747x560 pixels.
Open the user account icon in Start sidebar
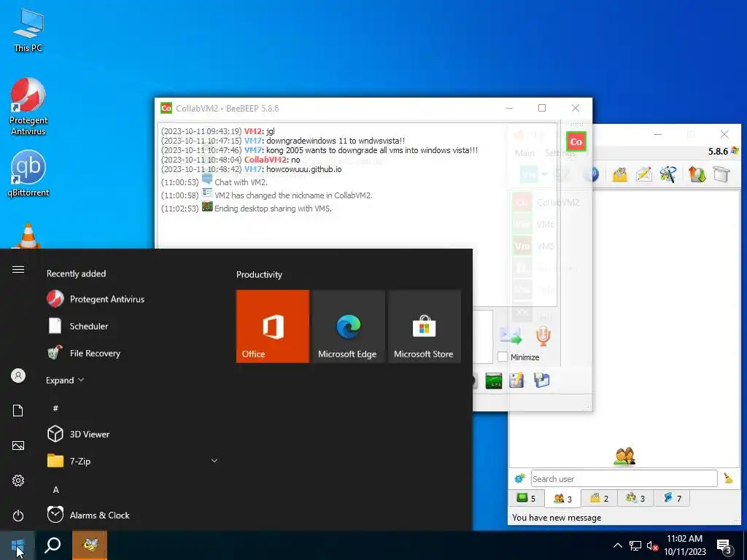click(x=18, y=376)
